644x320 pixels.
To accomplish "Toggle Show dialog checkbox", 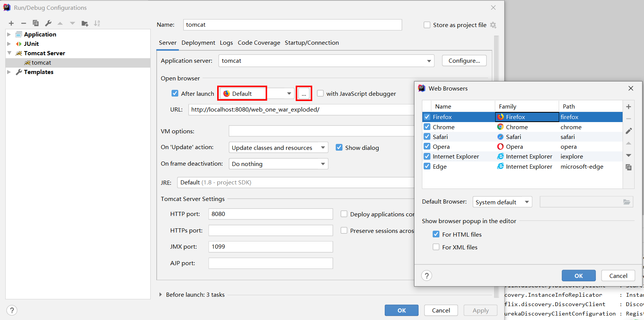I will (x=339, y=147).
